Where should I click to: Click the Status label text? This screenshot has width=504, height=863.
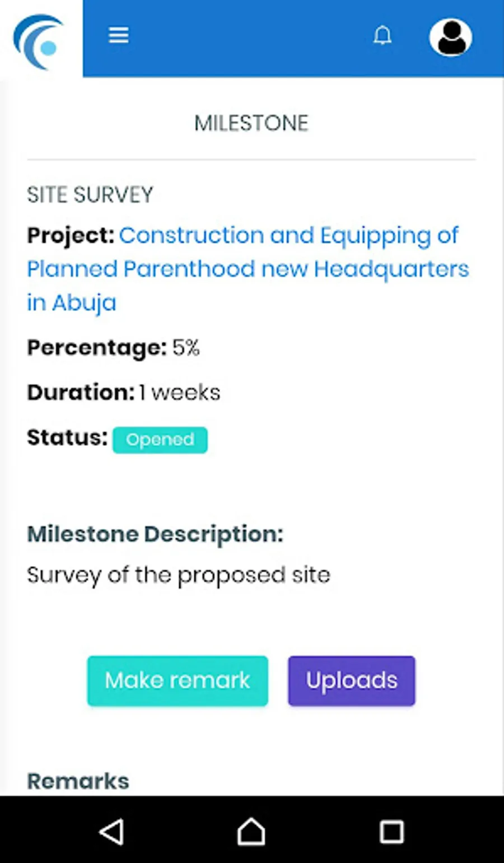(x=67, y=437)
